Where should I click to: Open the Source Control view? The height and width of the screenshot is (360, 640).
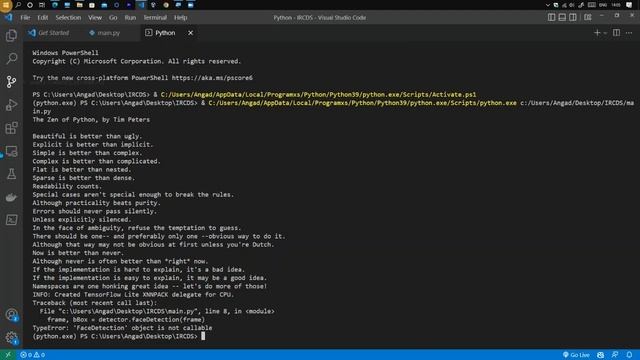(x=11, y=82)
